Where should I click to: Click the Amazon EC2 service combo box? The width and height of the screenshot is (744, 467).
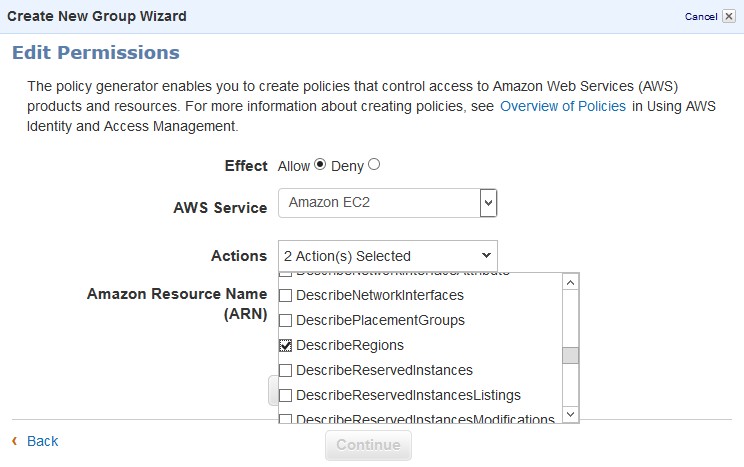(380, 204)
